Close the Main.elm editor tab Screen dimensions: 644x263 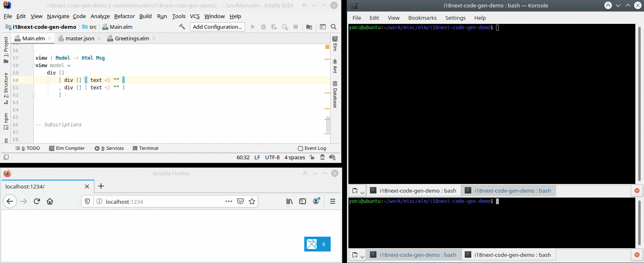(x=49, y=38)
